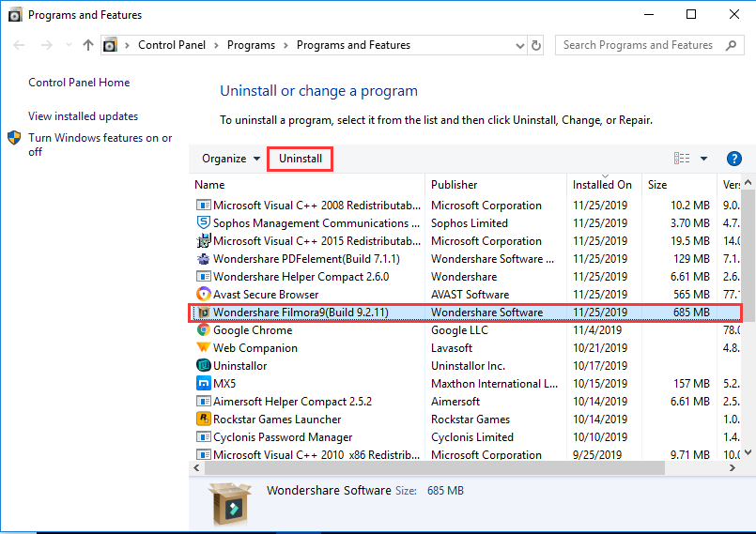Click the MX5 Maxthon icon

pyautogui.click(x=204, y=384)
